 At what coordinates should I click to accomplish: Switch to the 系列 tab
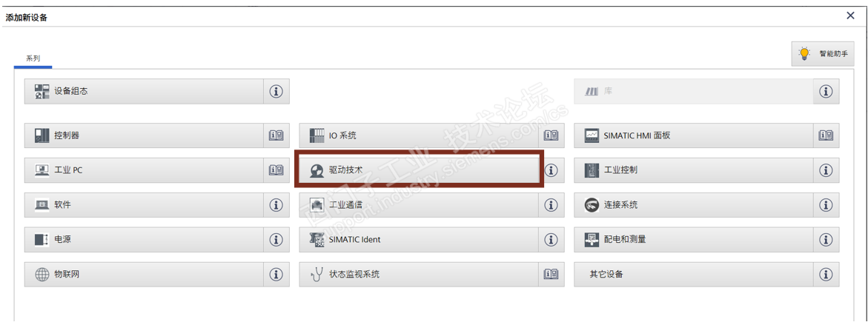click(x=33, y=58)
